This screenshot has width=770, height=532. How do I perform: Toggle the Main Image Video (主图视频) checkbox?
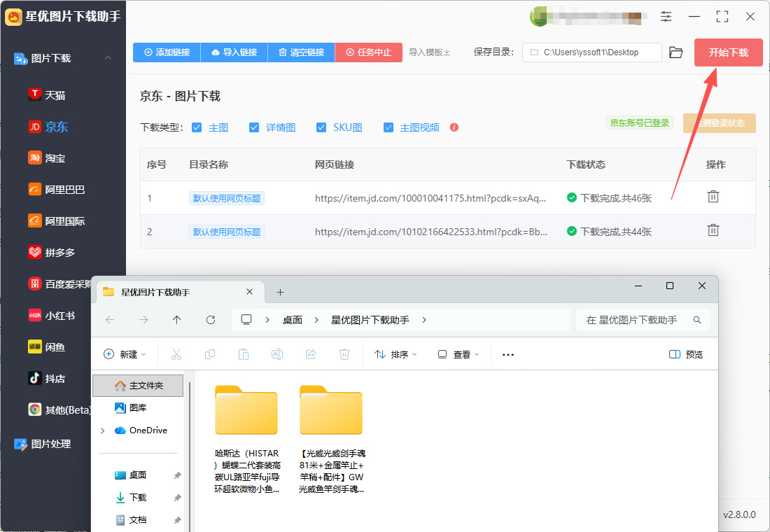pos(388,127)
